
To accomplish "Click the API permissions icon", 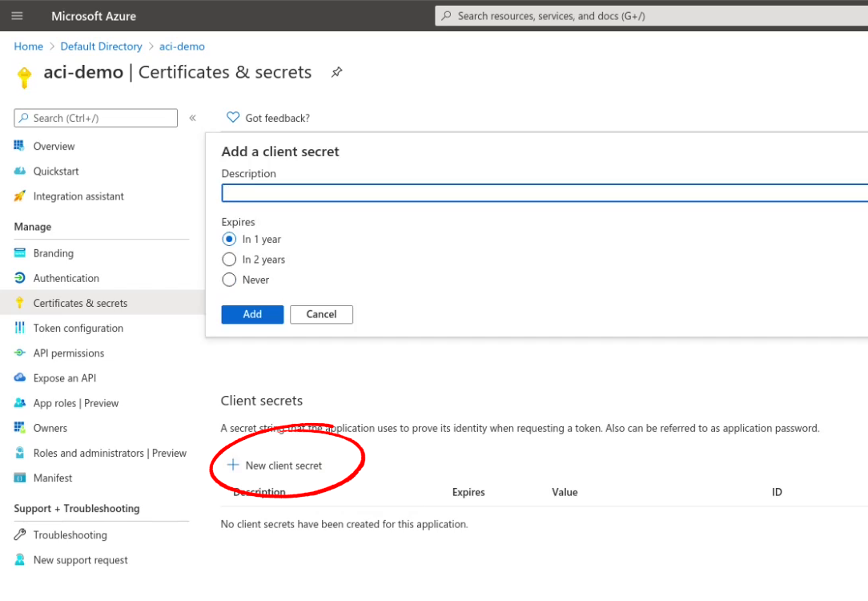I will click(x=19, y=353).
